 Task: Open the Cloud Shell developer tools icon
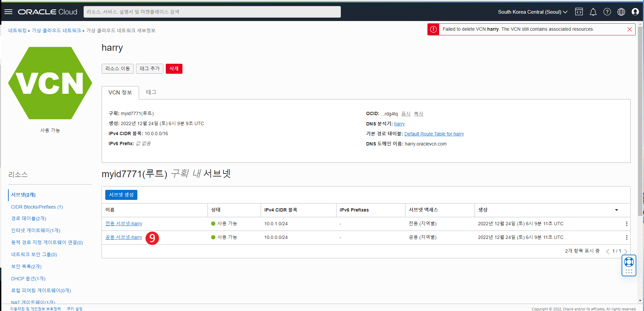click(579, 12)
